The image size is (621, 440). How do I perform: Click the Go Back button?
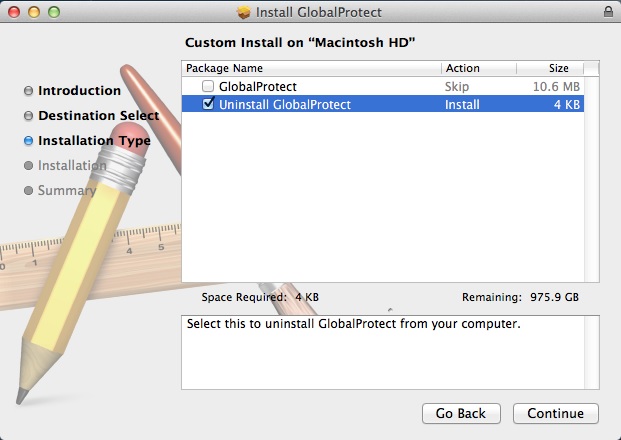[461, 413]
